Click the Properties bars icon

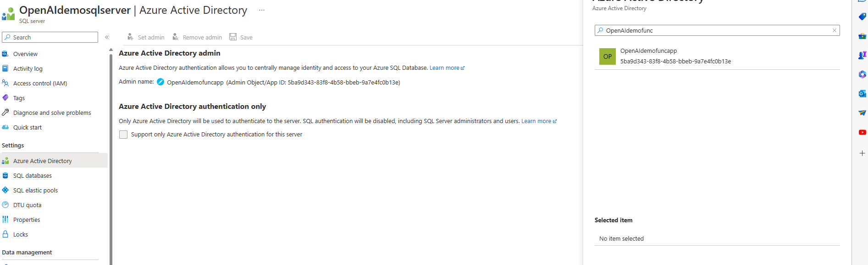(5, 220)
